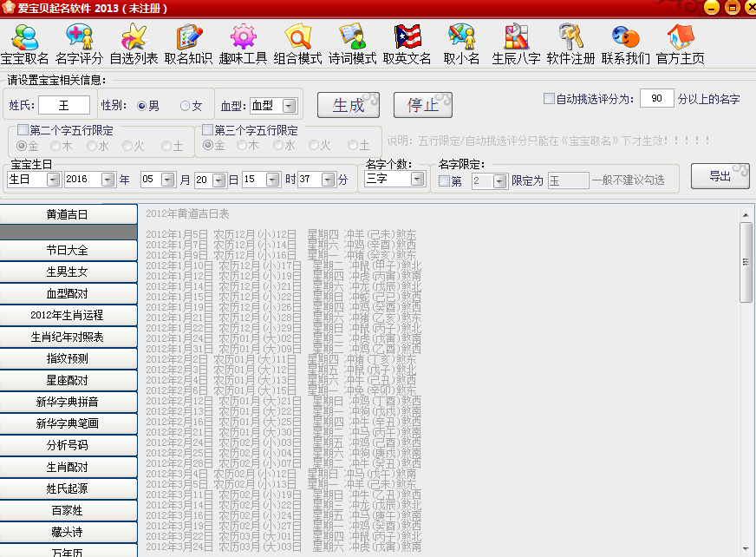Open 姓氏起源 sidebar button
The width and height of the screenshot is (756, 557).
point(68,488)
